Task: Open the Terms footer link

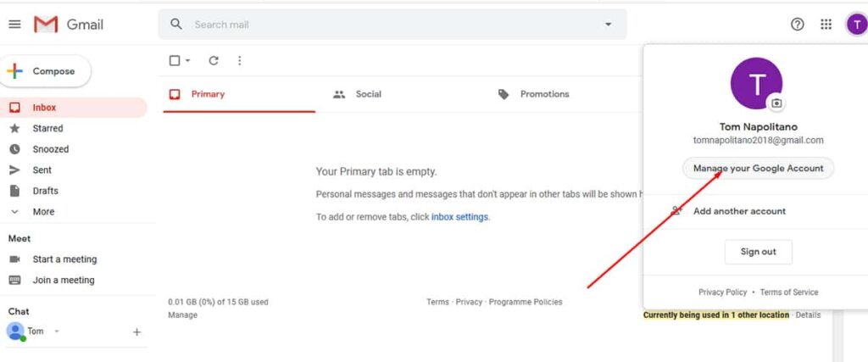Action: click(x=437, y=302)
